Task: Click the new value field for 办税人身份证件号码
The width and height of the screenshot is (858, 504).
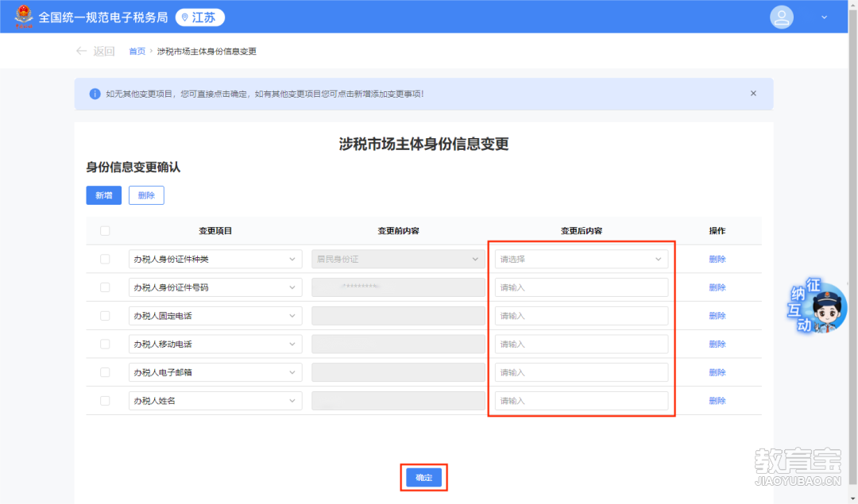Action: pyautogui.click(x=581, y=287)
